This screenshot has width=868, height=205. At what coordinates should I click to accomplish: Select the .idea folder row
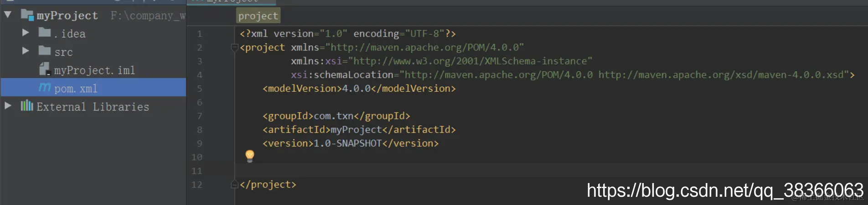tap(93, 33)
